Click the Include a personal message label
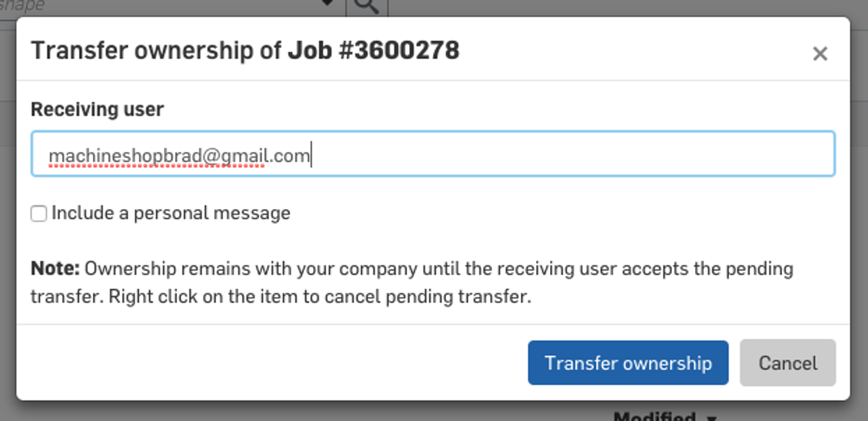This screenshot has height=421, width=868. pos(171,213)
